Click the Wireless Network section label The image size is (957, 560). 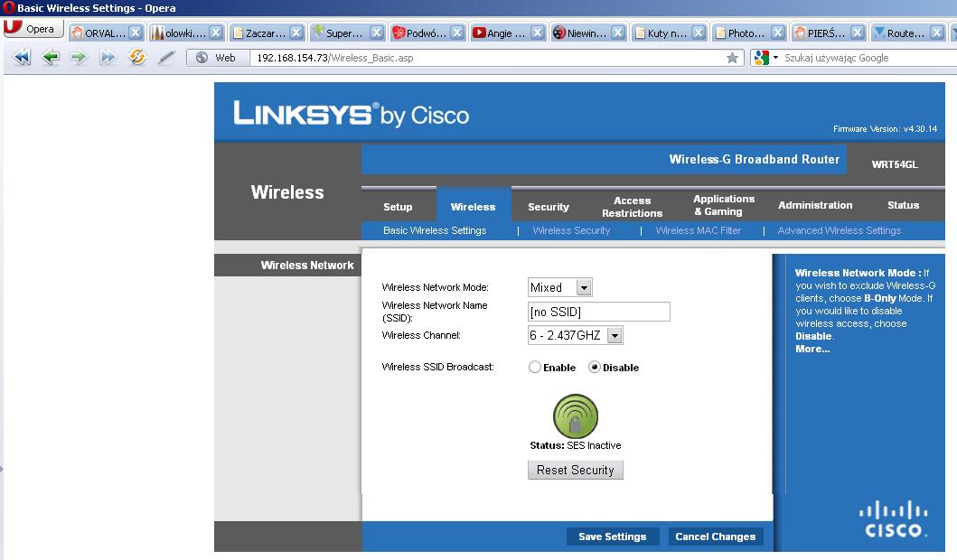[x=307, y=266]
